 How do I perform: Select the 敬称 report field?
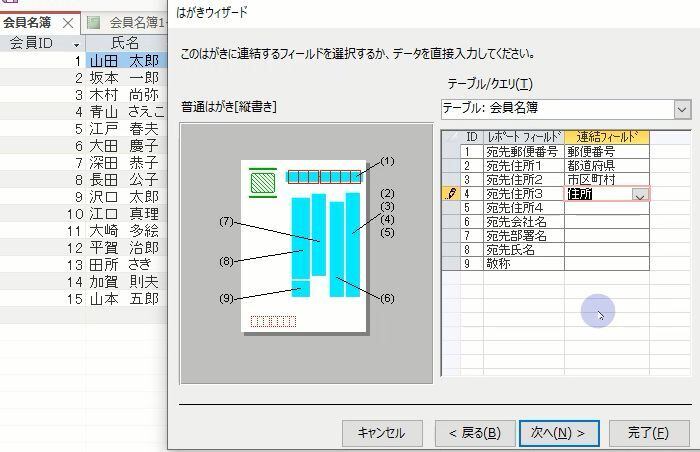point(524,264)
